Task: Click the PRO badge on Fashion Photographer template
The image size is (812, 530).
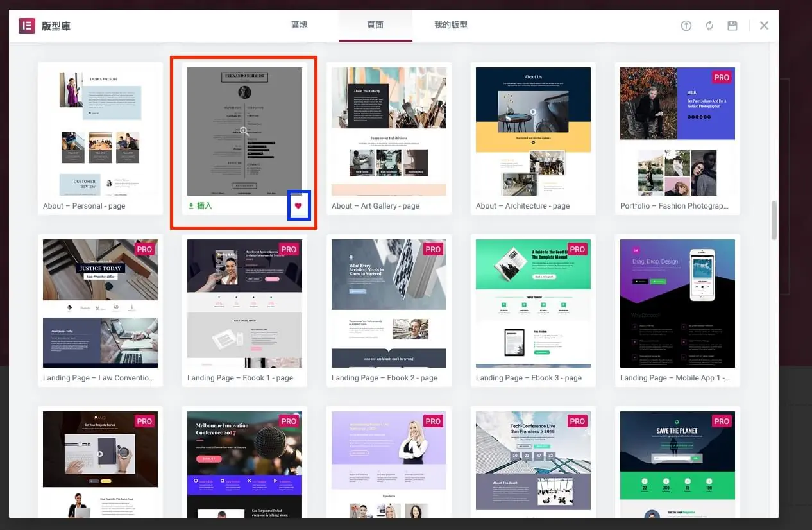Action: pyautogui.click(x=722, y=77)
